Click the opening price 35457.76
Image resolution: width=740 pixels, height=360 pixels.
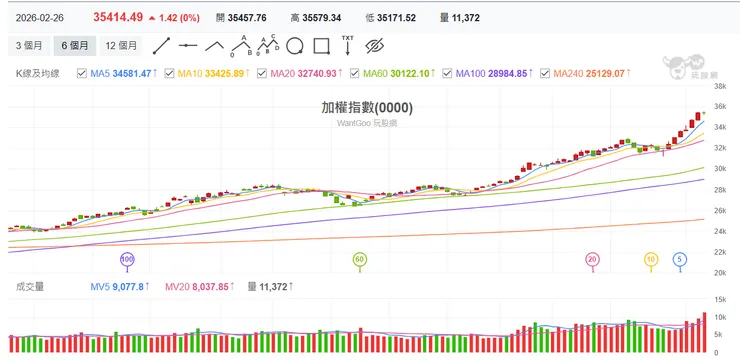pos(247,18)
